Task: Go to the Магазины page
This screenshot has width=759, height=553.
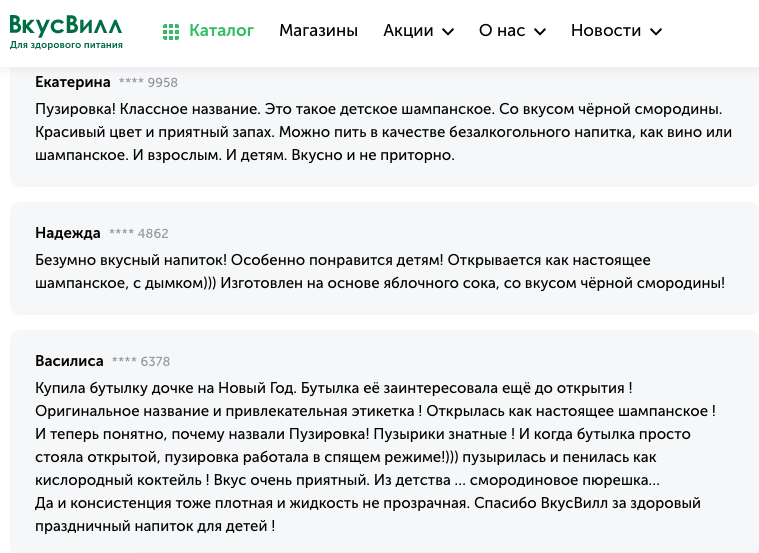Action: click(x=319, y=31)
